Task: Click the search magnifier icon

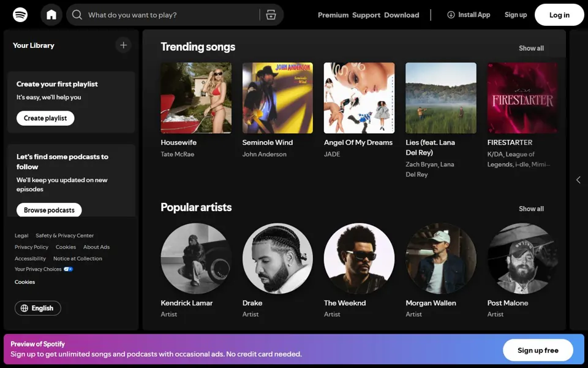Action: pyautogui.click(x=77, y=15)
